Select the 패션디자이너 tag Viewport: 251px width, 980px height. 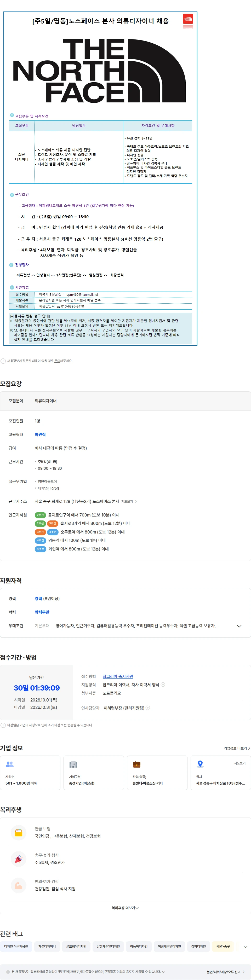coord(47,947)
